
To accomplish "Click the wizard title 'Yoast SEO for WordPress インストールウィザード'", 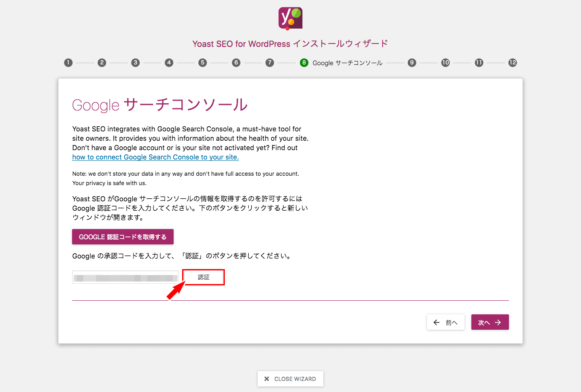I will [290, 44].
